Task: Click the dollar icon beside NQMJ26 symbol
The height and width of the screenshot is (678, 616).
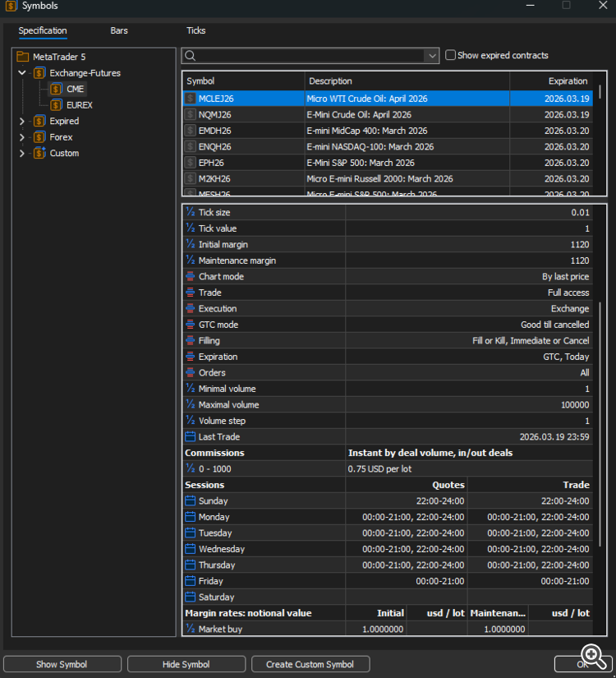Action: tap(191, 115)
